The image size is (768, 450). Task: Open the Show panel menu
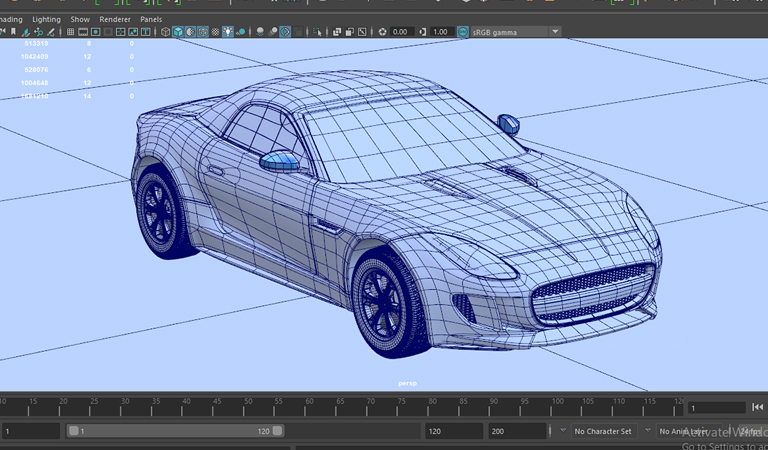pos(80,19)
